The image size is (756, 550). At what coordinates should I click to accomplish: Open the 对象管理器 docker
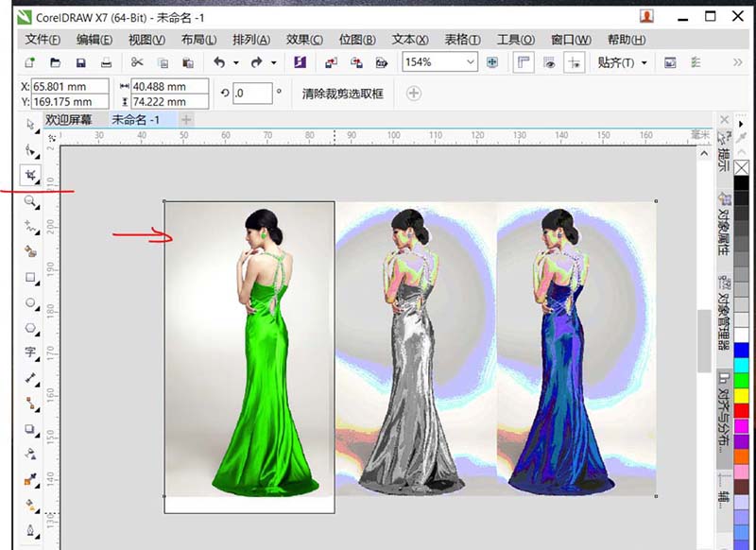click(723, 309)
